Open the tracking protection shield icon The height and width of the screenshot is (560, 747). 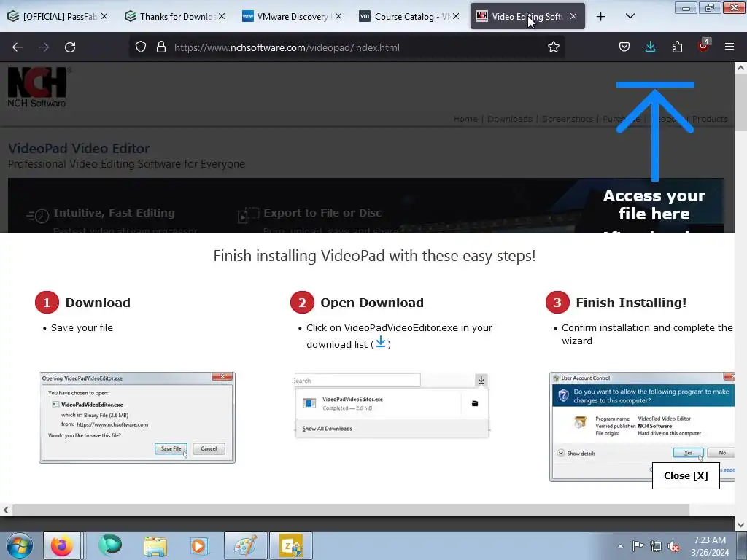[x=141, y=47]
